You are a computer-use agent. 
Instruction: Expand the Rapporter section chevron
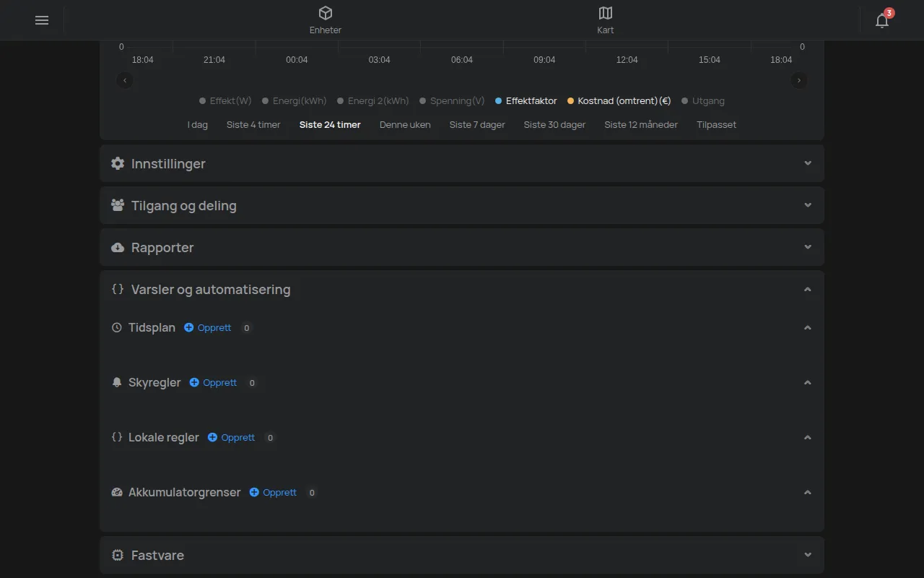coord(808,247)
